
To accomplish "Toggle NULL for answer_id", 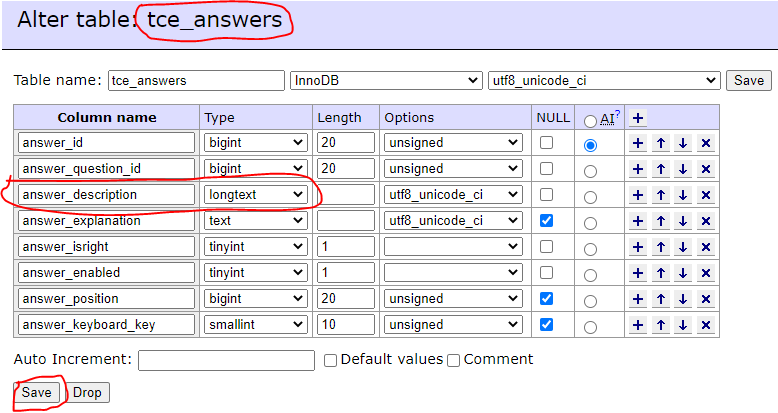I will pyautogui.click(x=546, y=142).
